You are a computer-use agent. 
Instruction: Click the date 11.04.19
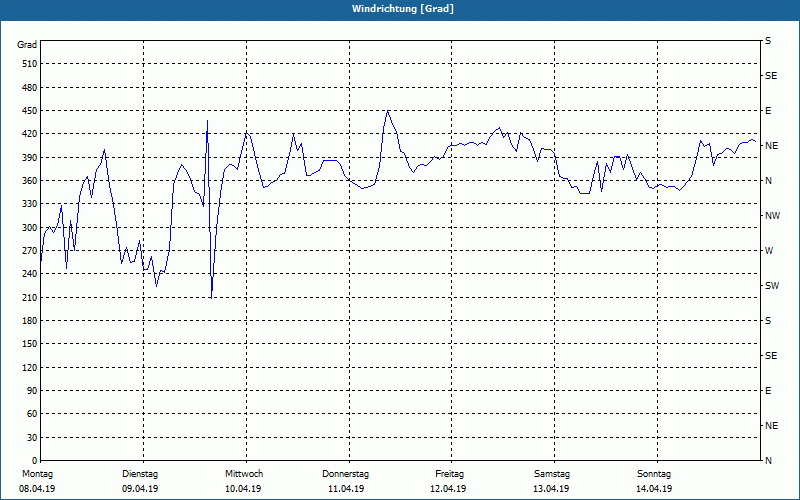pos(346,489)
